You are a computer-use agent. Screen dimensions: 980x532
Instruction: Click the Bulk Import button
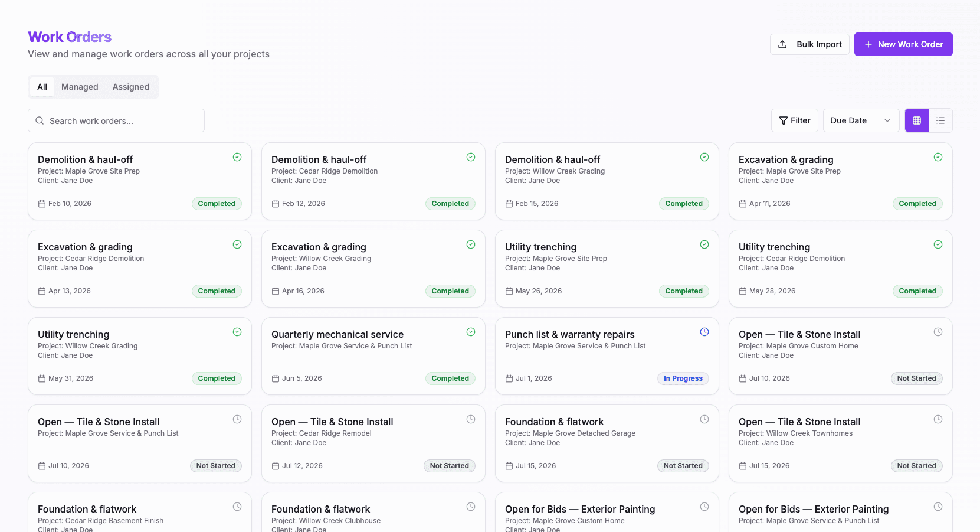click(809, 44)
